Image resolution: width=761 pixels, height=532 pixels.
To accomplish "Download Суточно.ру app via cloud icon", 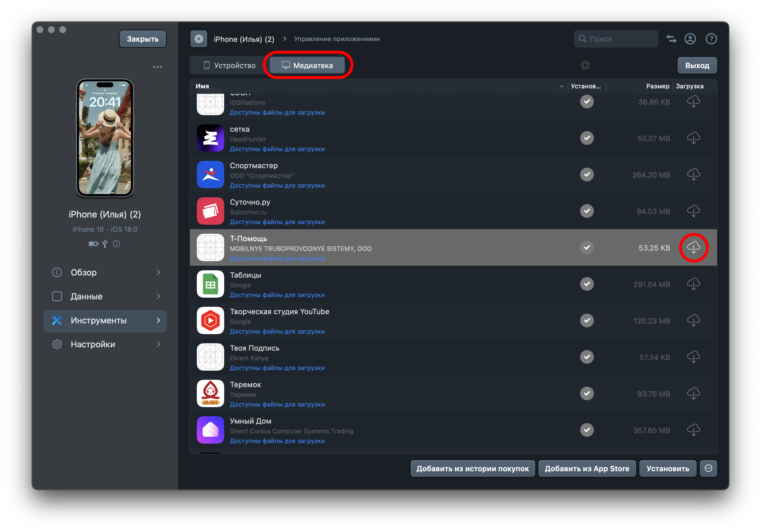I will click(693, 211).
